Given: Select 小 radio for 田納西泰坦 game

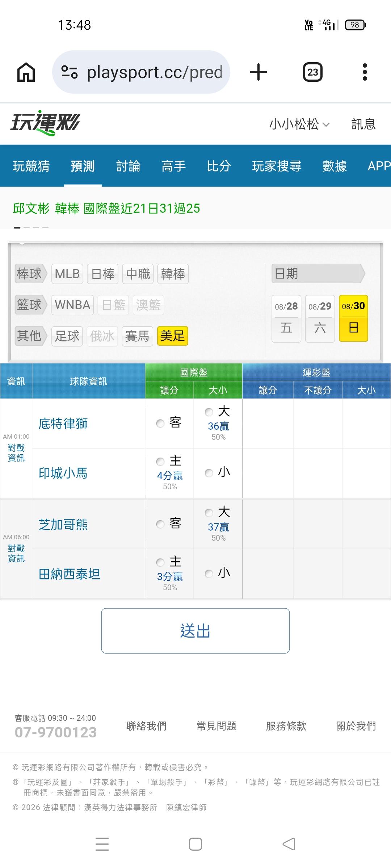Looking at the screenshot, I should [209, 574].
